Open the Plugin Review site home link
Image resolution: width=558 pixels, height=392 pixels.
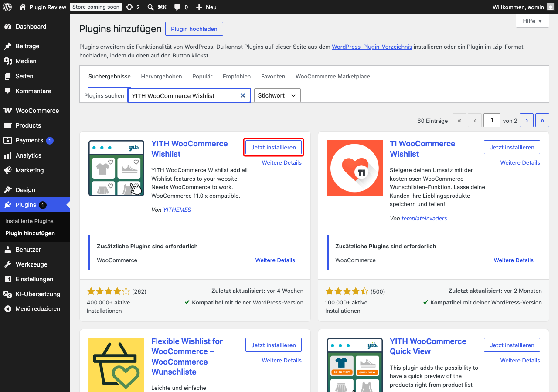pos(43,7)
